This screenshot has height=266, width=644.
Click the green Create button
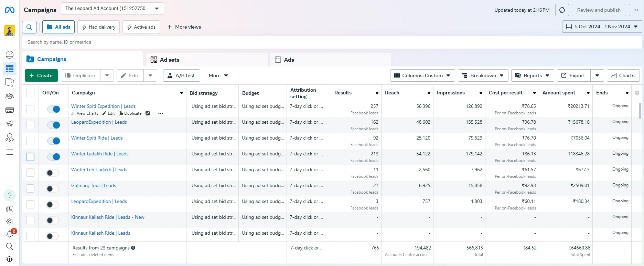point(41,75)
